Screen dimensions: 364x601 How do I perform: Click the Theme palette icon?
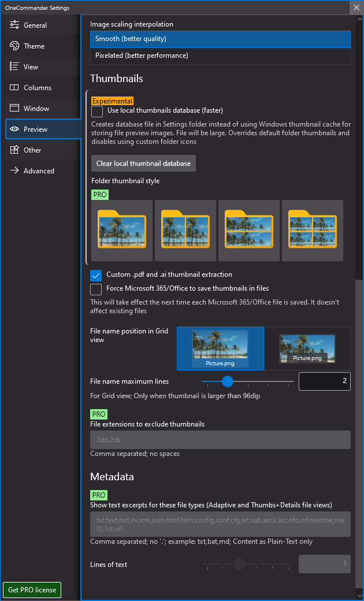pos(14,46)
